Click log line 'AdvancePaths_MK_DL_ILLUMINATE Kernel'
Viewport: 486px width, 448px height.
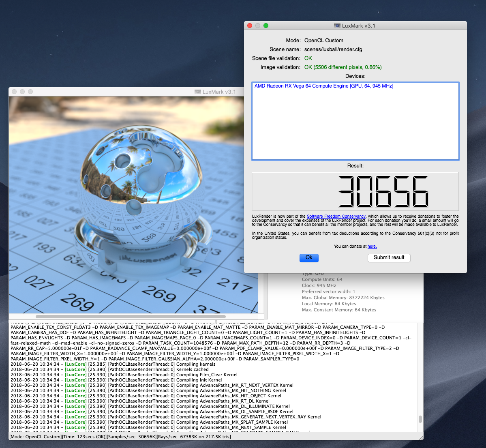point(150,407)
